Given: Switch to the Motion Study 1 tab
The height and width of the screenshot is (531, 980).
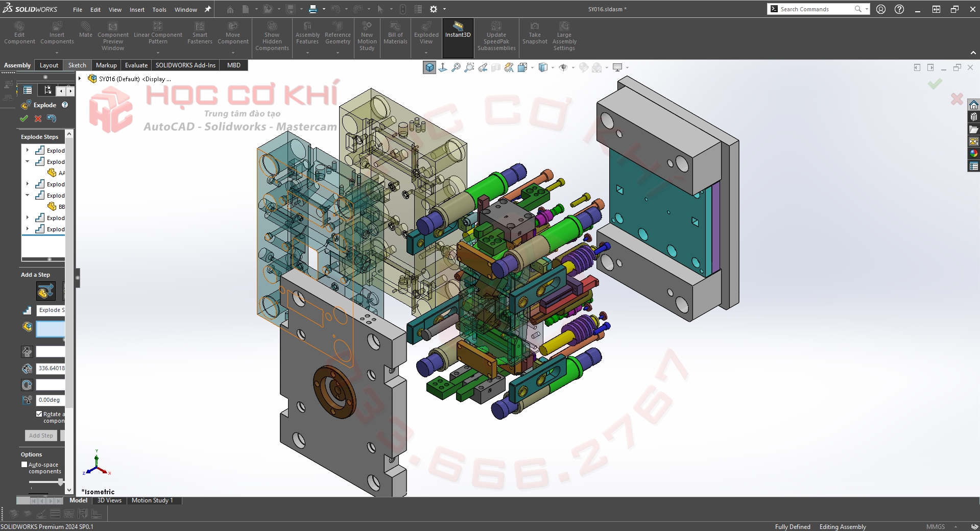Looking at the screenshot, I should click(152, 500).
